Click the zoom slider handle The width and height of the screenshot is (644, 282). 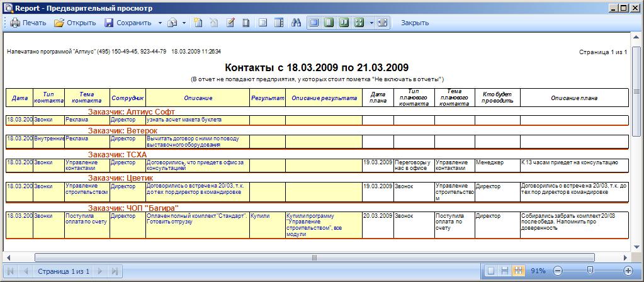(x=589, y=271)
